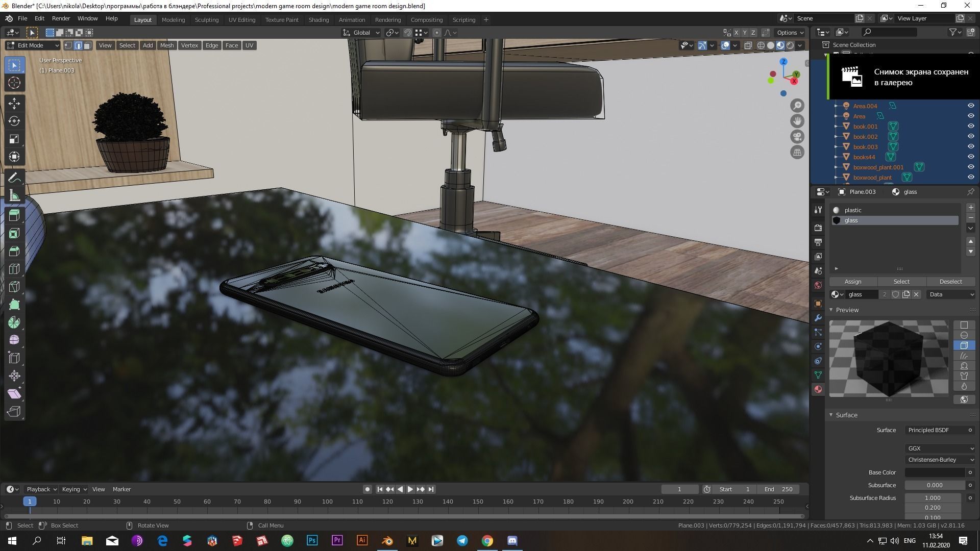Select the Move tool
This screenshot has height=551, width=980.
pos(14,104)
